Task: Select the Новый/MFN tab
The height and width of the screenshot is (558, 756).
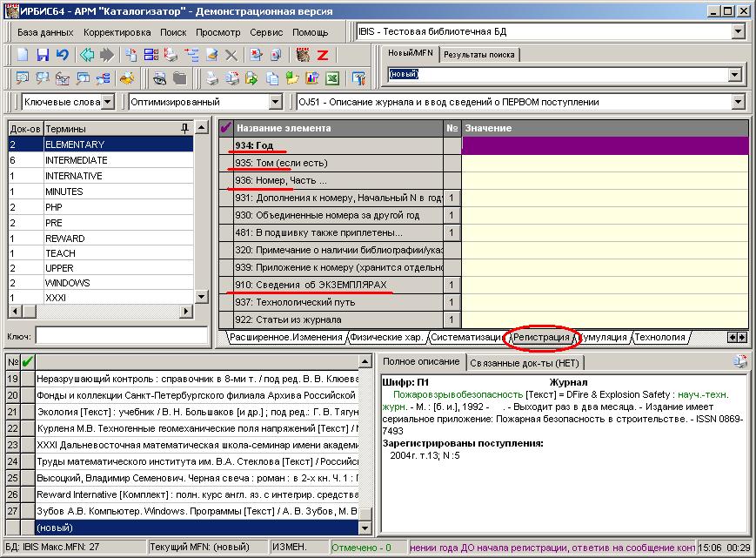Action: pyautogui.click(x=411, y=53)
